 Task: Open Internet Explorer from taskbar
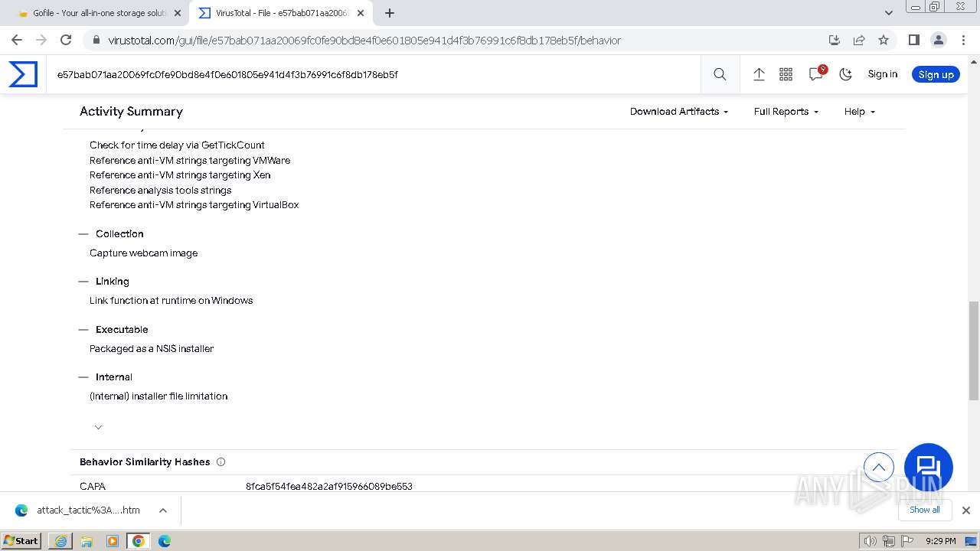pos(60,541)
